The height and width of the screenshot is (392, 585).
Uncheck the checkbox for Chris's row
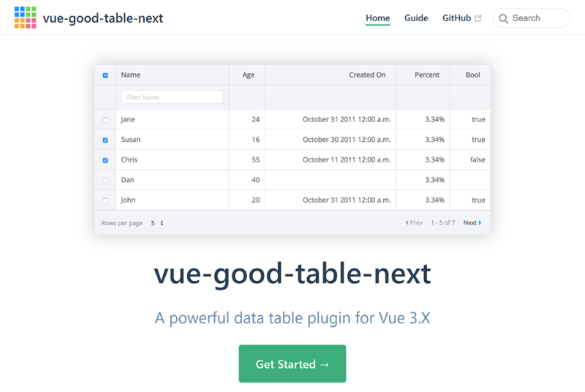tap(105, 160)
